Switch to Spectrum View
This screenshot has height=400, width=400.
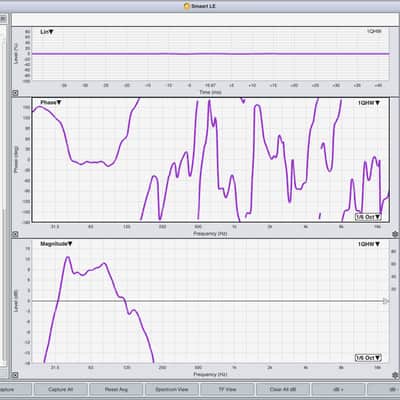172,389
